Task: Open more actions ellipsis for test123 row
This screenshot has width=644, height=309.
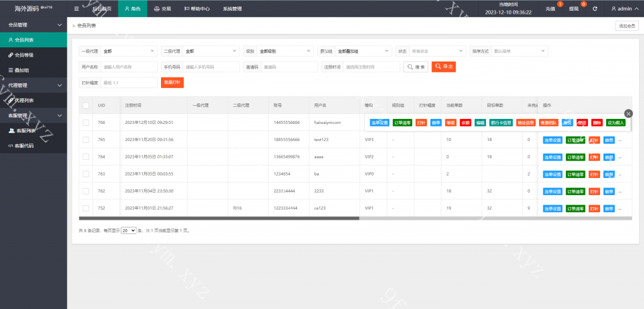Action: coord(619,140)
